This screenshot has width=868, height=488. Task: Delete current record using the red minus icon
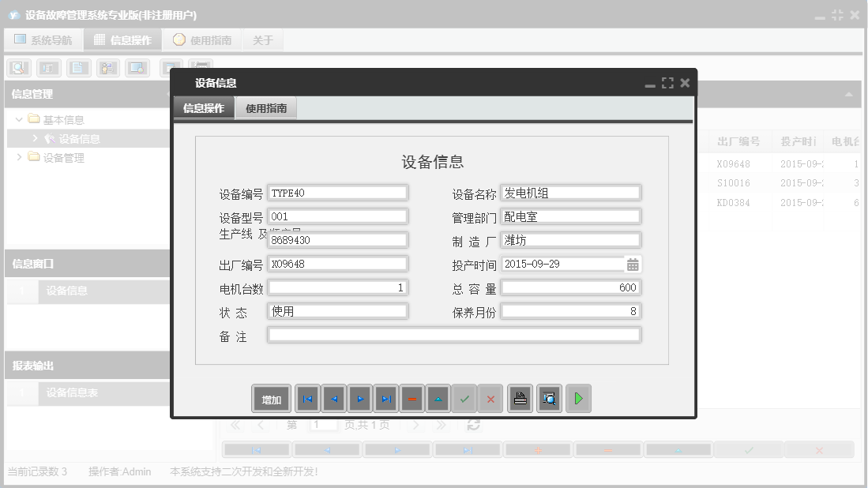(411, 399)
